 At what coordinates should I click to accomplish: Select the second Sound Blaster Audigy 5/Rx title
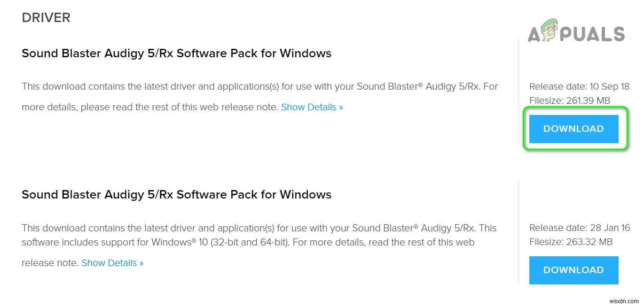[x=176, y=194]
